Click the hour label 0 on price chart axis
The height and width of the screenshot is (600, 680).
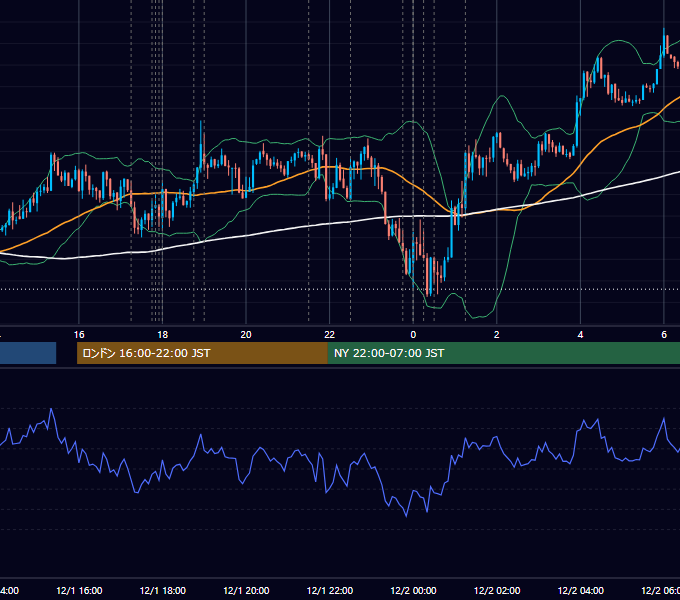pos(413,334)
